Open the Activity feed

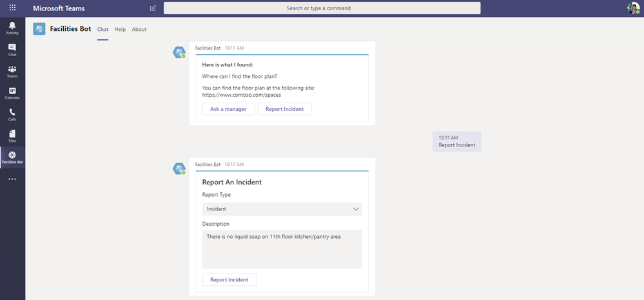[x=12, y=28]
